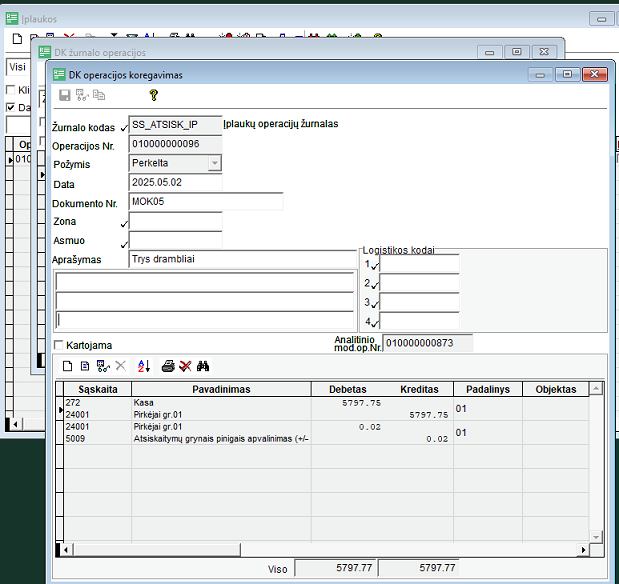This screenshot has height=584, width=619.
Task: Click the Objektas column header
Action: pos(556,389)
